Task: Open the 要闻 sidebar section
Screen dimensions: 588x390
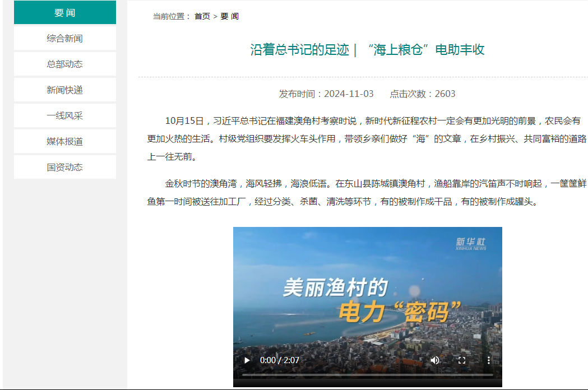Action: 65,13
